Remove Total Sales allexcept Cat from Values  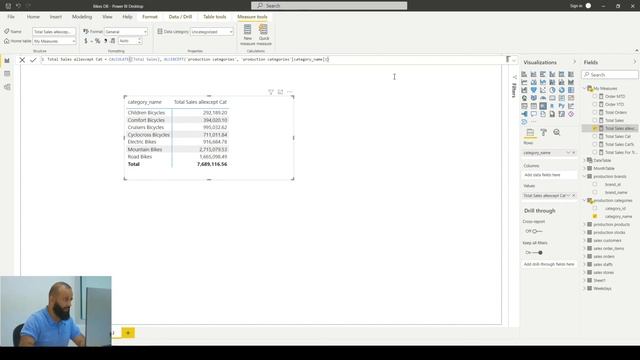coord(574,196)
